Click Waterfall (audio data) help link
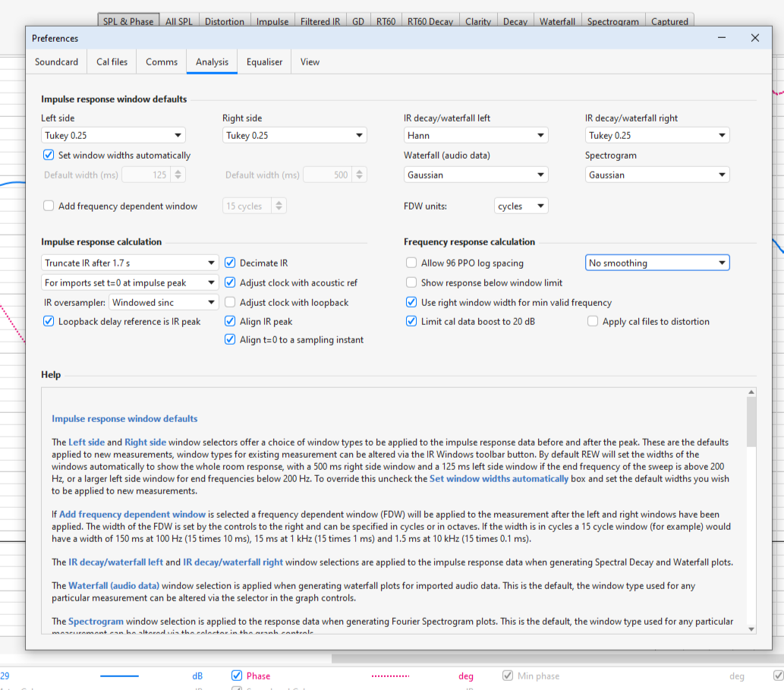Viewport: 784px width, 690px height. point(114,585)
